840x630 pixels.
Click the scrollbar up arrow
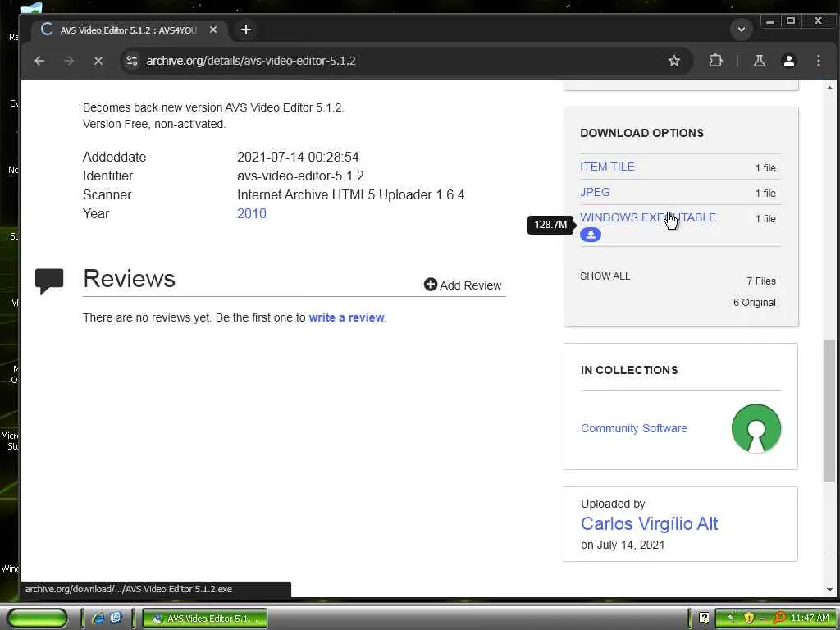pyautogui.click(x=829, y=88)
